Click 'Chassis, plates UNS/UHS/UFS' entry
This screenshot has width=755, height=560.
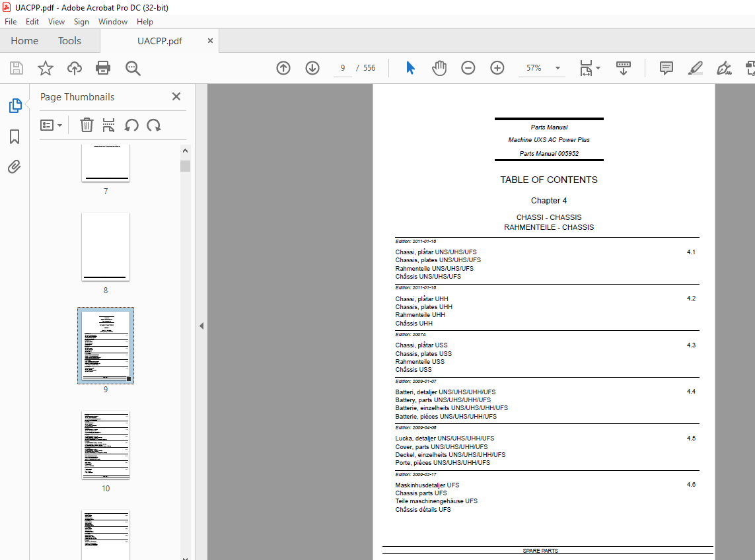(x=438, y=260)
